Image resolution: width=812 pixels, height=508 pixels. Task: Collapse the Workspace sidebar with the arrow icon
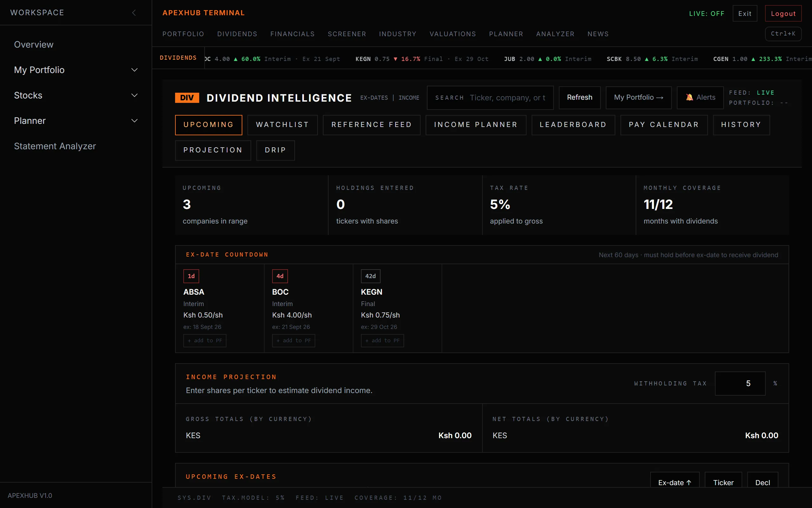(x=134, y=13)
